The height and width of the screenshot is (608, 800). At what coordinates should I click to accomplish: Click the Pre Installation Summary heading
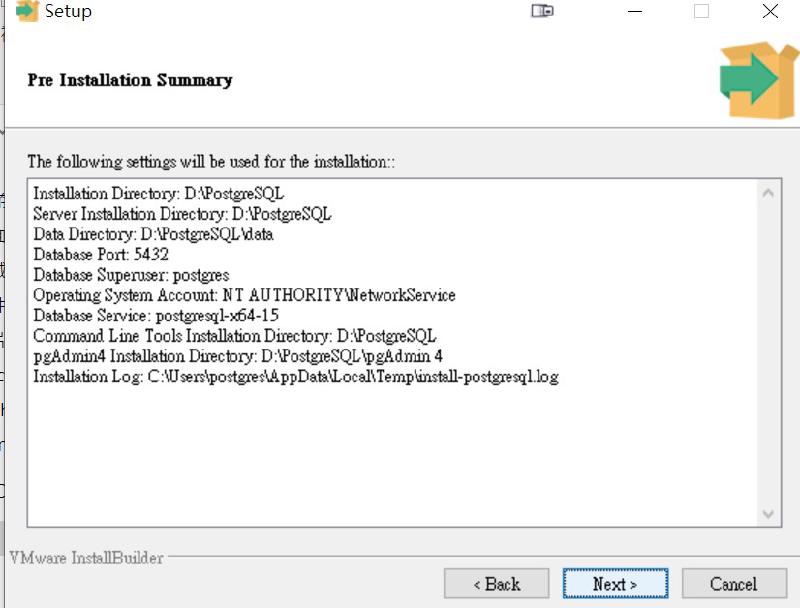(130, 80)
